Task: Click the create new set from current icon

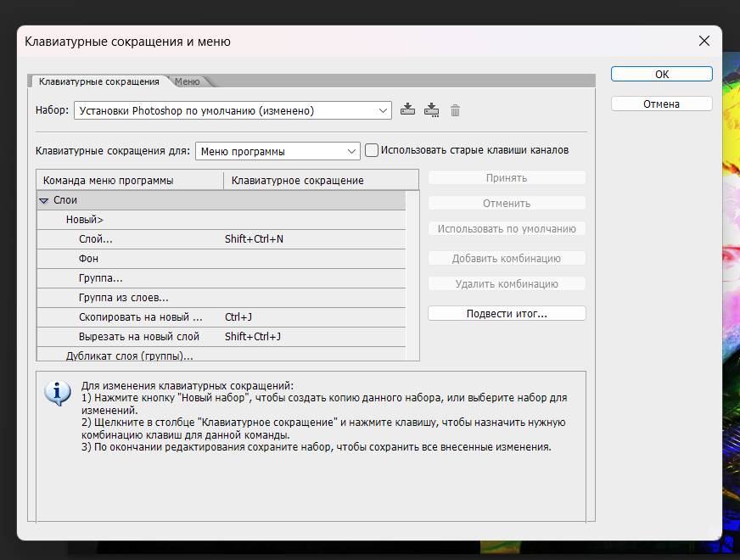Action: (x=431, y=109)
